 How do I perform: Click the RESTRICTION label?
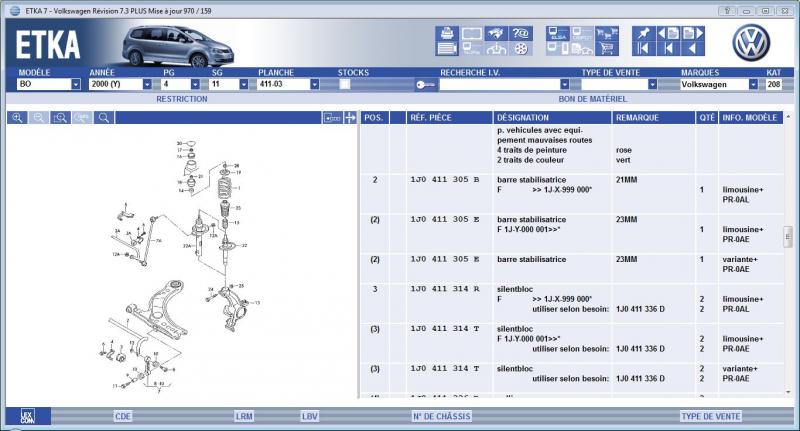click(182, 99)
